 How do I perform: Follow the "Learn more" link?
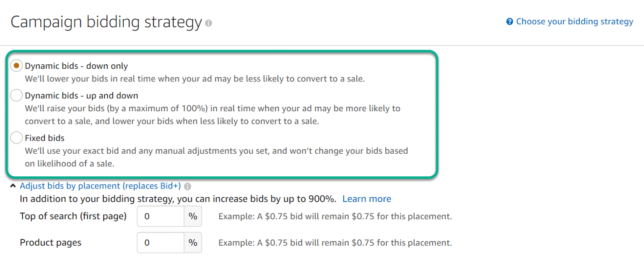(x=366, y=198)
